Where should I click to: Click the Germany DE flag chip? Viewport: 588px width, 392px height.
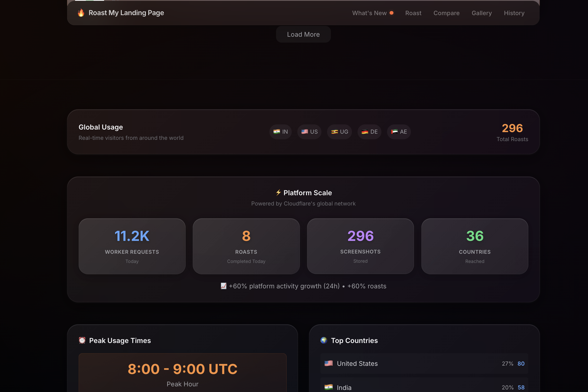(x=369, y=132)
